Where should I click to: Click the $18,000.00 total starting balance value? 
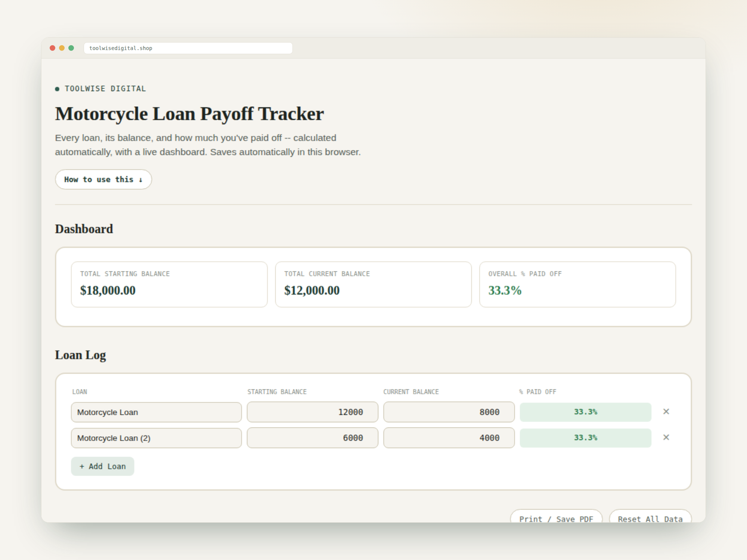click(x=108, y=290)
